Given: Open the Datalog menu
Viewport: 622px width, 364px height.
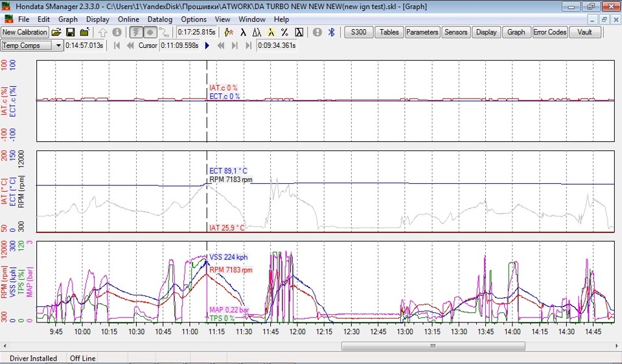Looking at the screenshot, I should (160, 19).
